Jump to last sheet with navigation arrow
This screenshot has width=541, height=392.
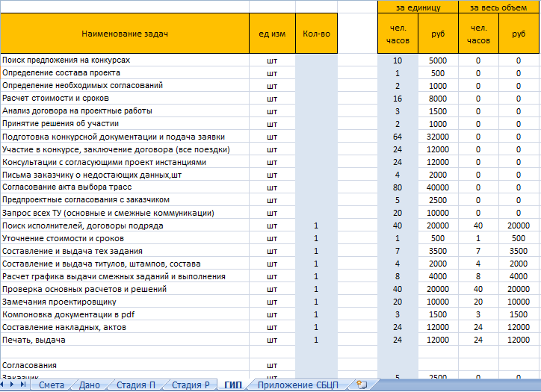[23, 384]
